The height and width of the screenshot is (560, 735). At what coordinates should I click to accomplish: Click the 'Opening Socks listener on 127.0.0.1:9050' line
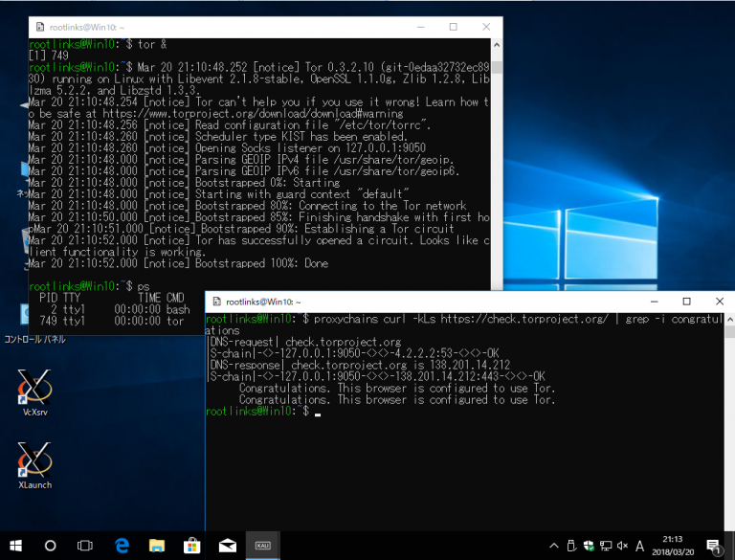tap(227, 148)
